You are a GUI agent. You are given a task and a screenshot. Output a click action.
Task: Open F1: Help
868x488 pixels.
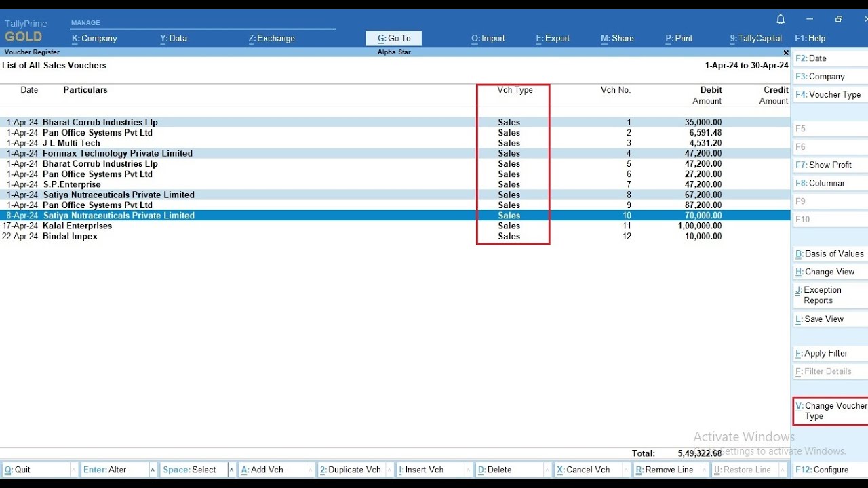pyautogui.click(x=810, y=39)
